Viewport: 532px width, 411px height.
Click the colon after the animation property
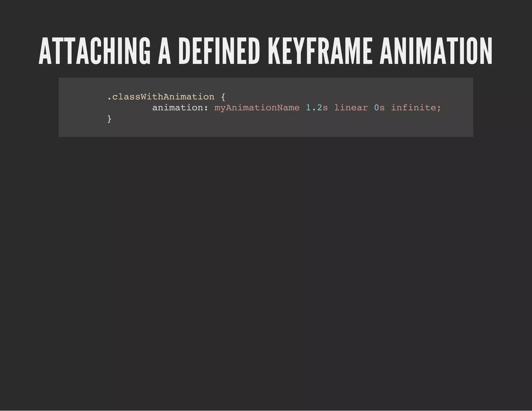pos(206,108)
